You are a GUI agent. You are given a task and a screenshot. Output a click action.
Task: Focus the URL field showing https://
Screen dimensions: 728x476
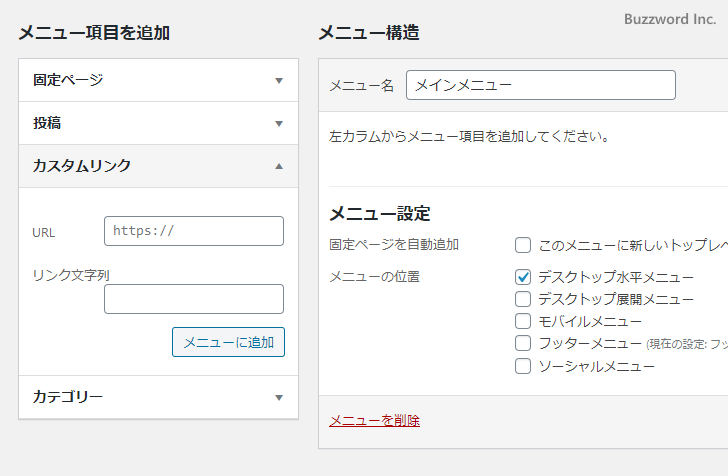click(x=193, y=231)
